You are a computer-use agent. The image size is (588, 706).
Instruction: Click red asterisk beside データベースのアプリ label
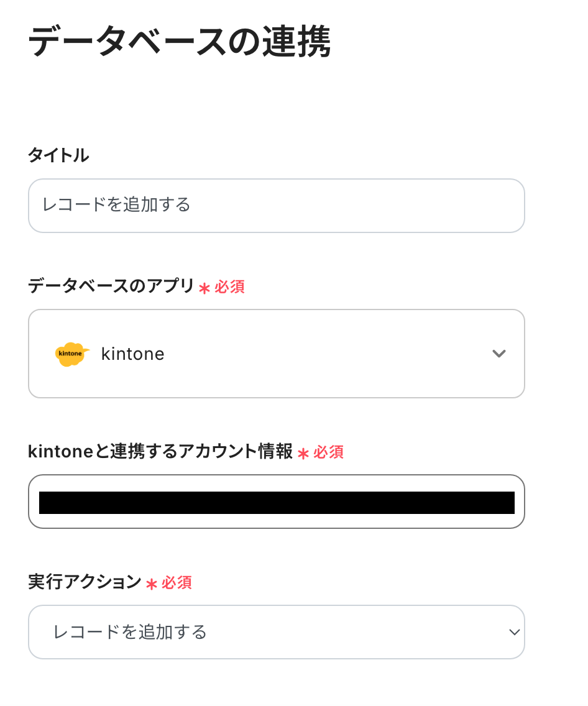click(x=204, y=288)
